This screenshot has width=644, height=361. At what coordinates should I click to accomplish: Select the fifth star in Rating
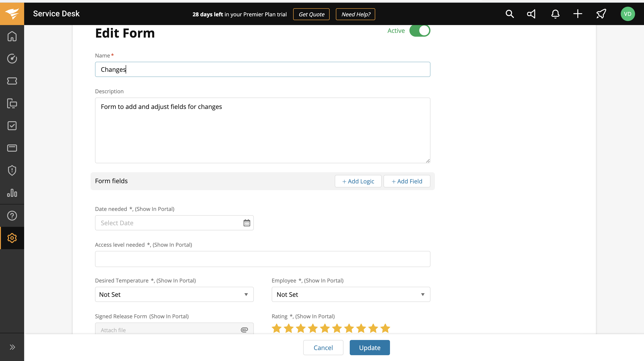(325, 329)
